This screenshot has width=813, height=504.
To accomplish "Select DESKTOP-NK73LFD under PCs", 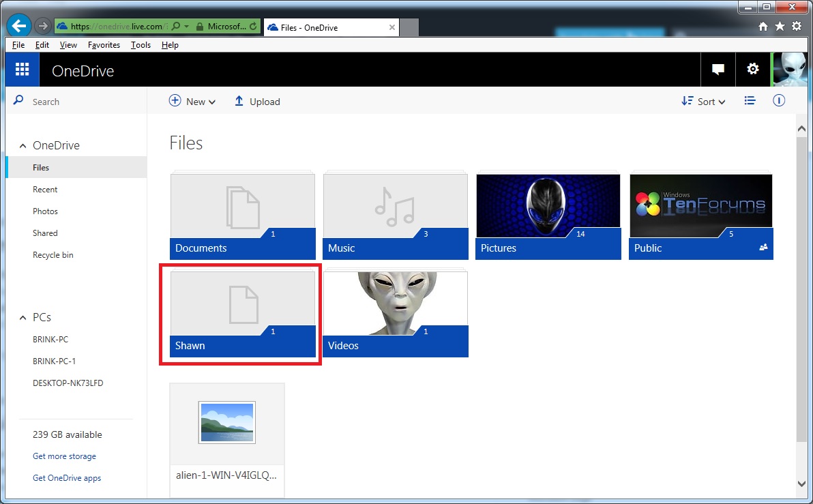I will point(68,383).
